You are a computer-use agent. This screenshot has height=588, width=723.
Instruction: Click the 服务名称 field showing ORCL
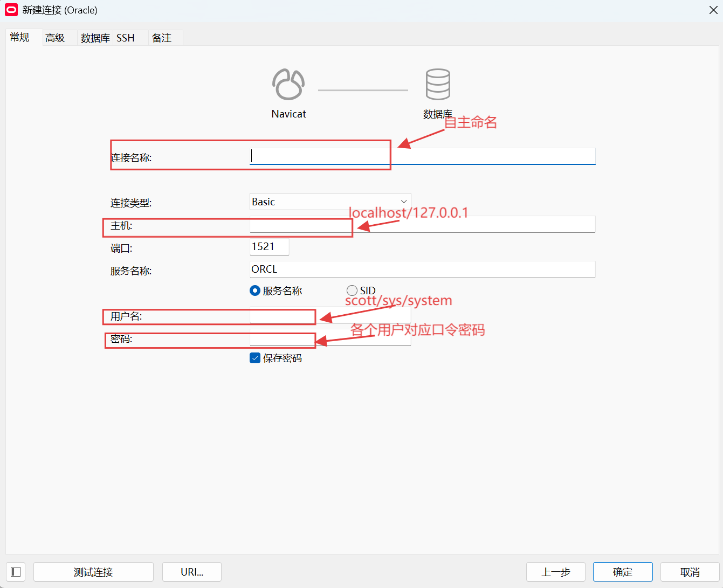pyautogui.click(x=422, y=269)
